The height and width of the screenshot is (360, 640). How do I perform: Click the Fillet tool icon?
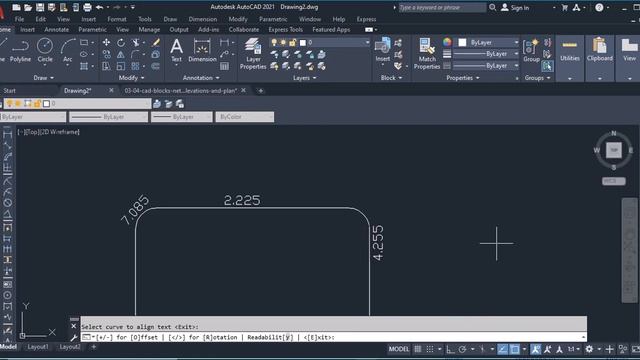(x=136, y=54)
